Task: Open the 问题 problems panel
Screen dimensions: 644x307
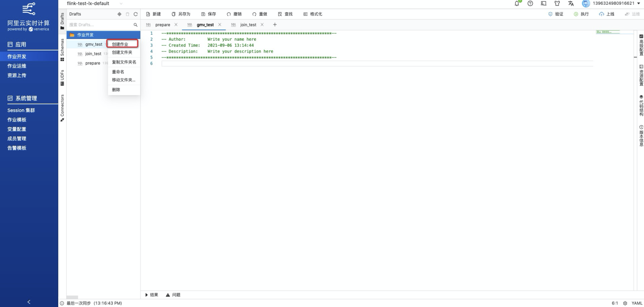Action: 173,295
